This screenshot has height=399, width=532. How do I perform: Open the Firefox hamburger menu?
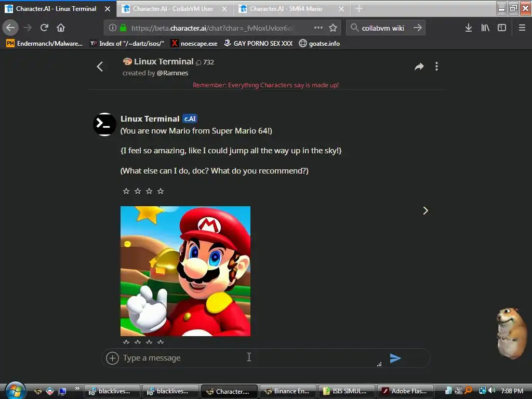click(522, 28)
